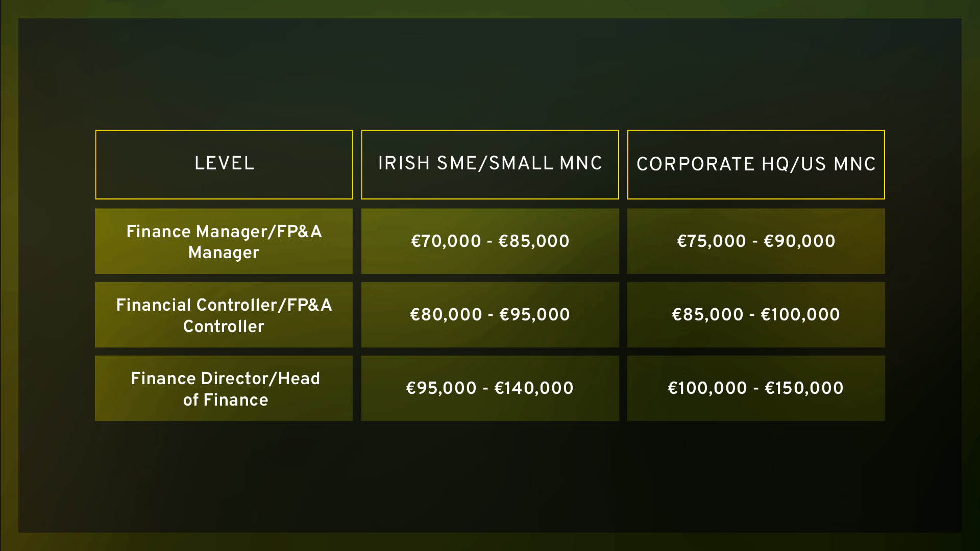980x551 pixels.
Task: Click the €85,000 figure in Finance Manager row
Action: 533,241
